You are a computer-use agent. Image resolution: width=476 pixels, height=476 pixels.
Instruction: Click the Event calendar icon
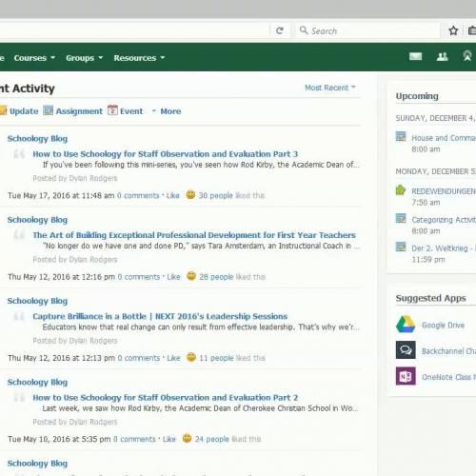pos(112,110)
